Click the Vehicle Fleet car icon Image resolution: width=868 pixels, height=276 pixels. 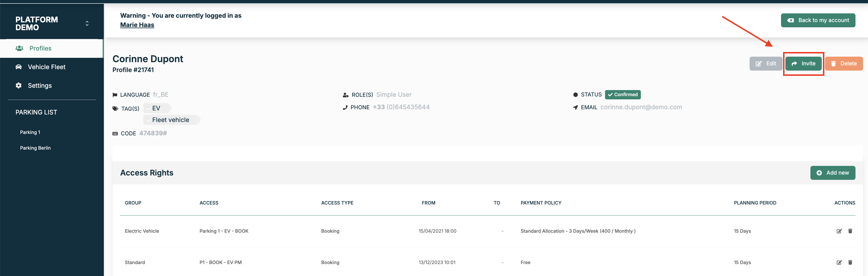19,67
